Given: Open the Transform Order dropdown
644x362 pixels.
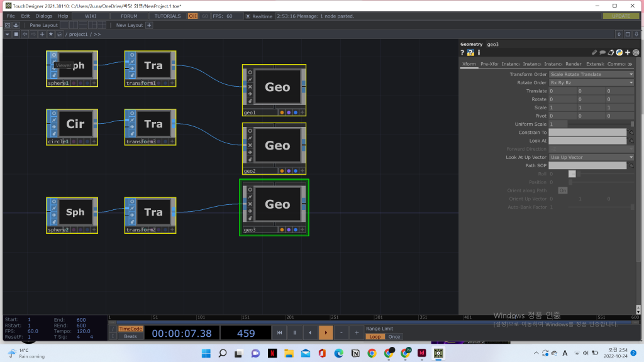Looking at the screenshot, I should point(591,74).
